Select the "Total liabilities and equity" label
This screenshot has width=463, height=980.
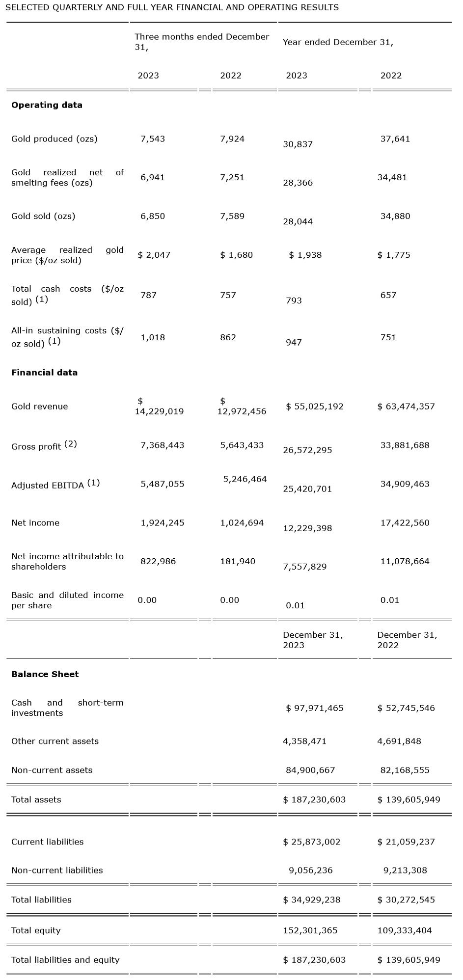click(x=65, y=960)
